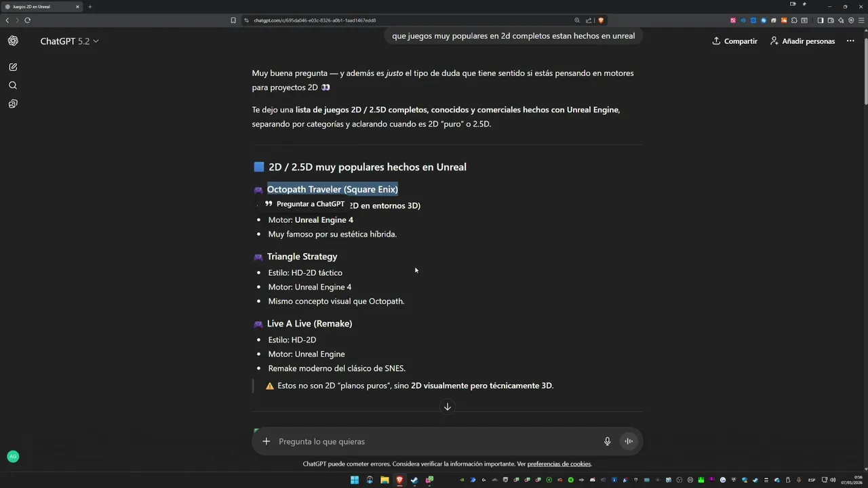Open the Brave Shields lion icon

click(601, 20)
